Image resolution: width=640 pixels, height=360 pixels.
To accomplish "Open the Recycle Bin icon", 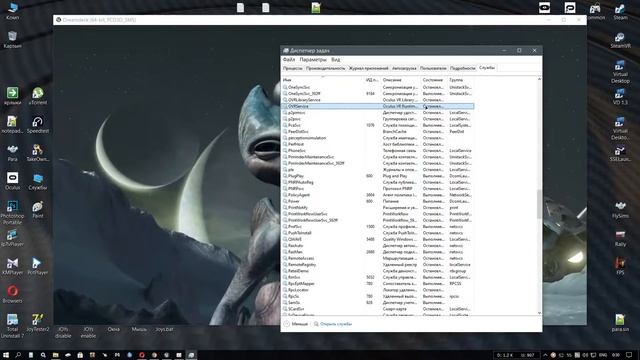I will point(12,40).
